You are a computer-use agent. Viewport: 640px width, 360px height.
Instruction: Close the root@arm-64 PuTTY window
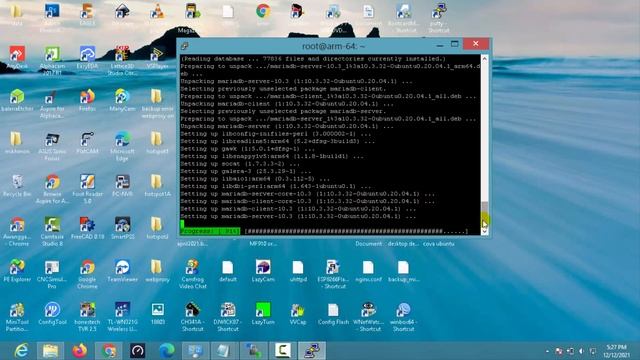pyautogui.click(x=476, y=44)
